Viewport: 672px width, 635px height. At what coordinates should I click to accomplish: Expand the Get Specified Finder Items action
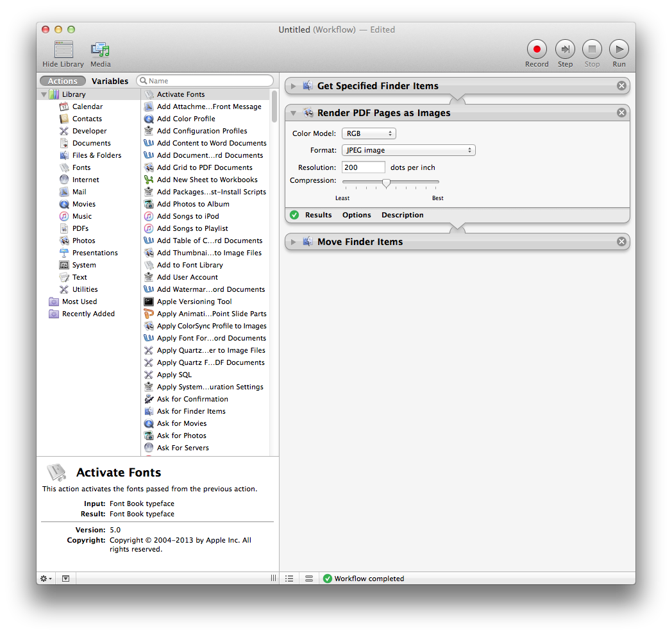(x=294, y=85)
